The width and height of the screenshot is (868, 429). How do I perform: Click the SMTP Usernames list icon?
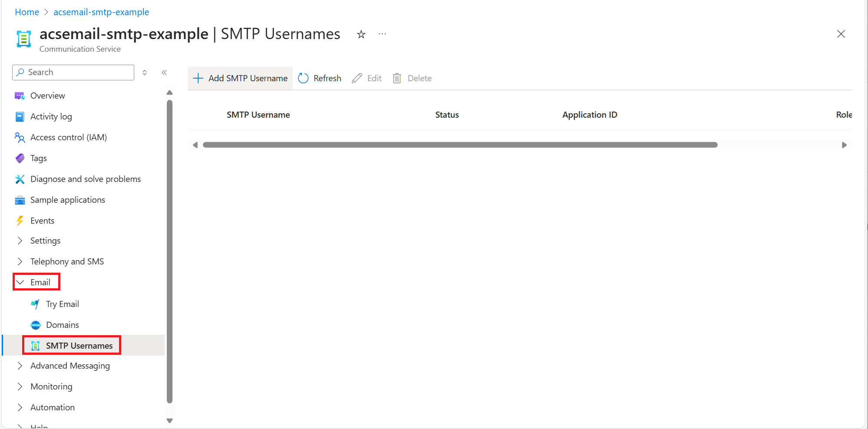pyautogui.click(x=35, y=345)
